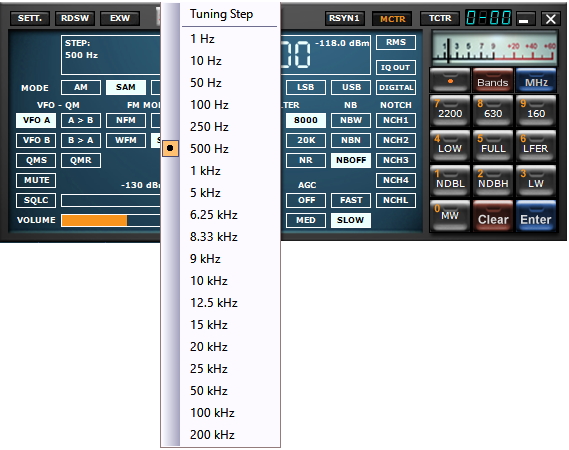Image resolution: width=569 pixels, height=450 pixels.
Task: Click the orange dot decimal key
Action: 450,80
